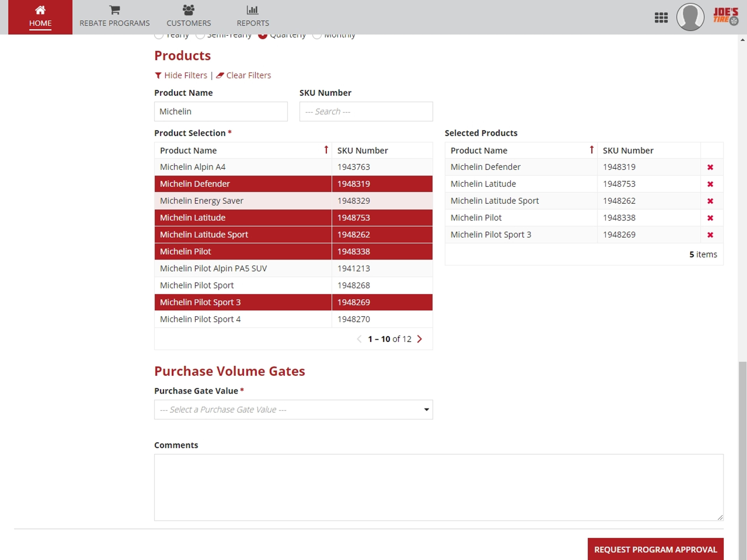The height and width of the screenshot is (560, 747).
Task: Remove Michelin Latitude Sport from Selected Products
Action: tap(710, 201)
